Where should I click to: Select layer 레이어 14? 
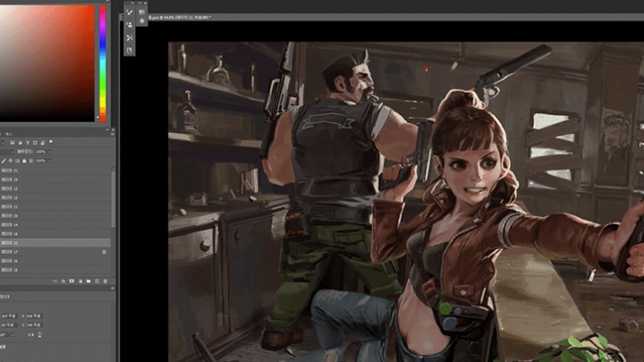(x=55, y=224)
